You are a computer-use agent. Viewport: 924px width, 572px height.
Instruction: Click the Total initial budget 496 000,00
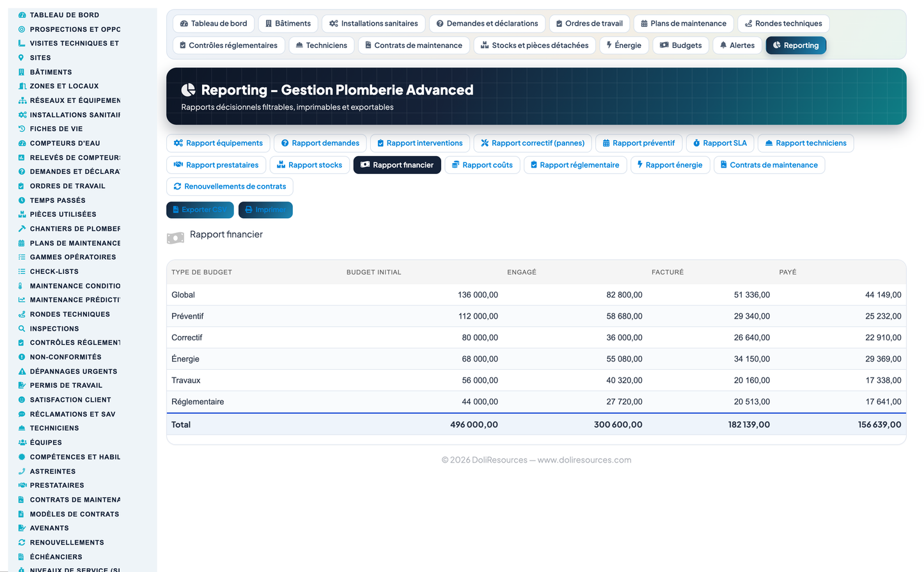tap(474, 425)
